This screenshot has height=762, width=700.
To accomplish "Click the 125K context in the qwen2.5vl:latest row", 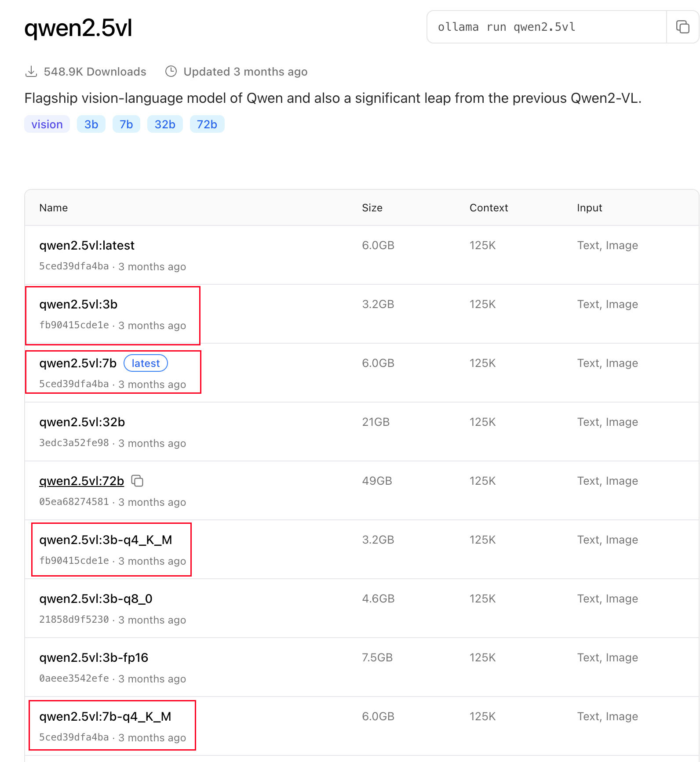I will pos(482,245).
